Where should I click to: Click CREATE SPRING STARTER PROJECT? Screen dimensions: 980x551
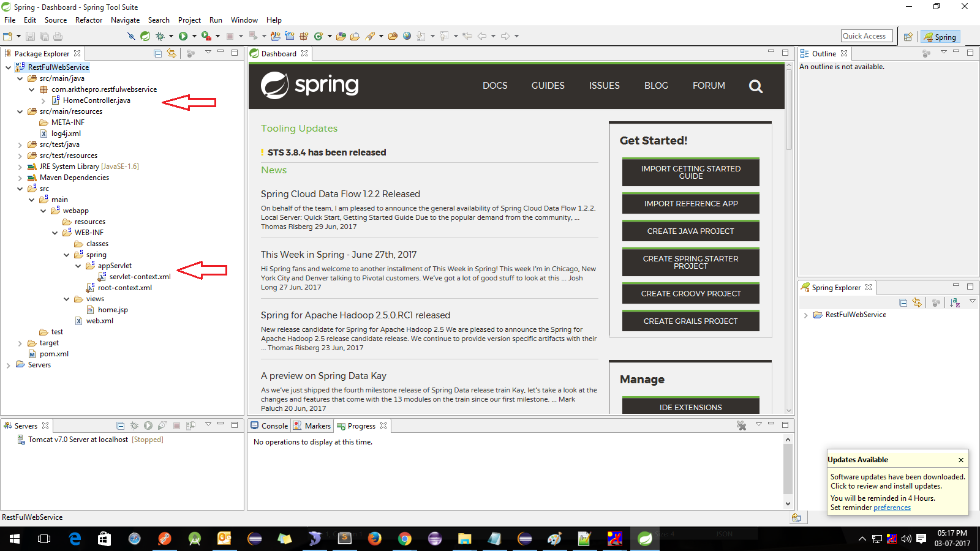[x=690, y=262]
